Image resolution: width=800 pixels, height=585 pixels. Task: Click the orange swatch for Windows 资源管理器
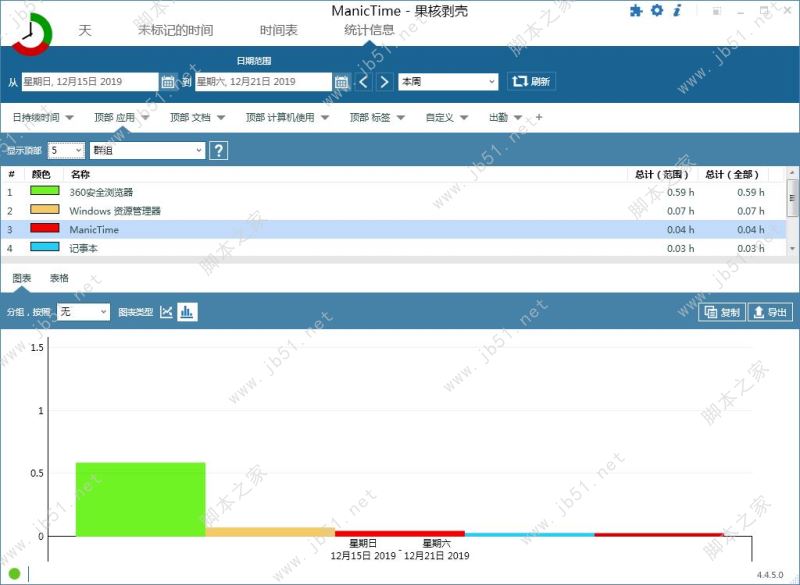click(x=45, y=210)
